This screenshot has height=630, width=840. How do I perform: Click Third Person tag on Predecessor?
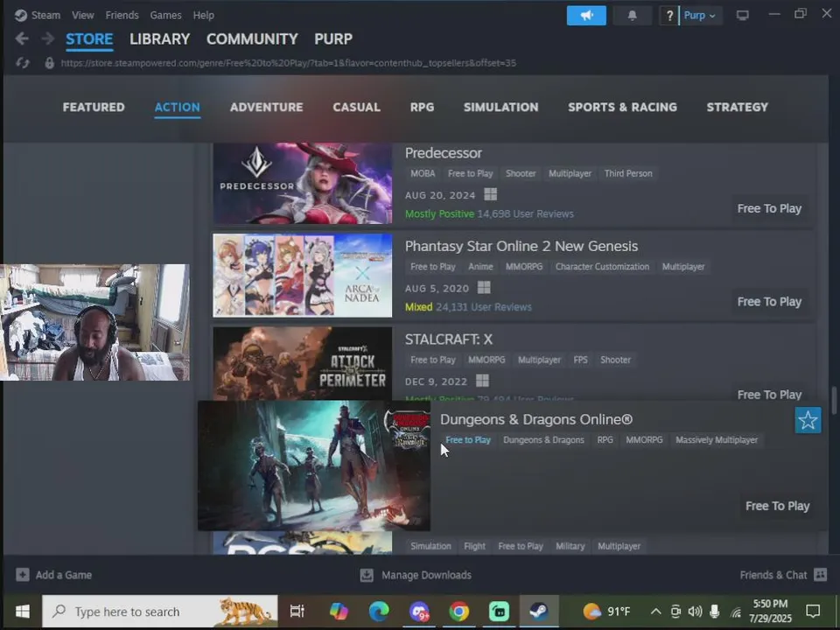(628, 173)
